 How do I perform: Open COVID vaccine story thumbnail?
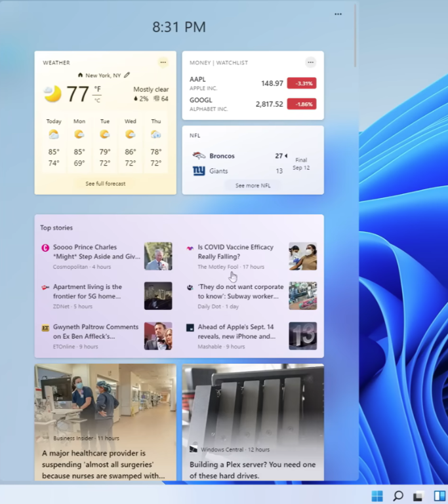click(x=302, y=256)
